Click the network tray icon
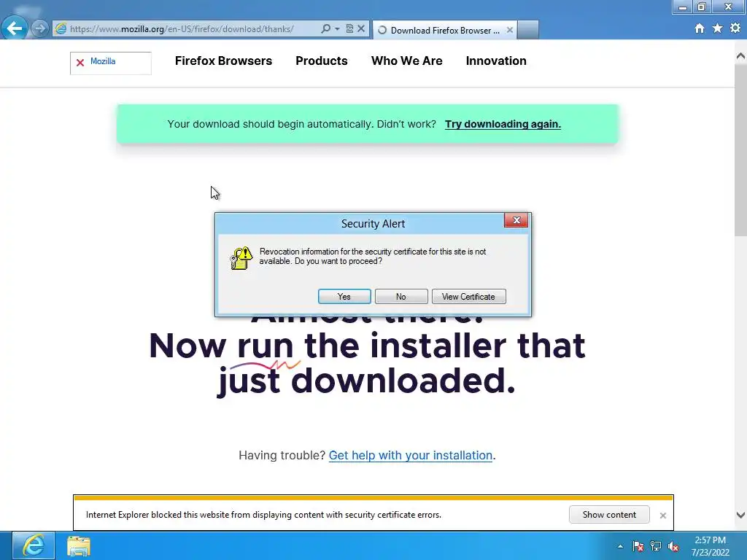This screenshot has height=560, width=747. (656, 546)
